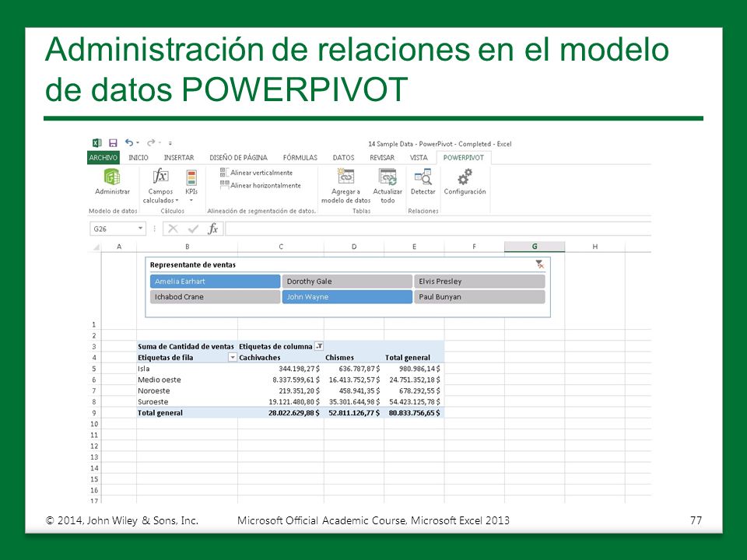Select the Isla row label
The image size is (747, 560).
(188, 369)
